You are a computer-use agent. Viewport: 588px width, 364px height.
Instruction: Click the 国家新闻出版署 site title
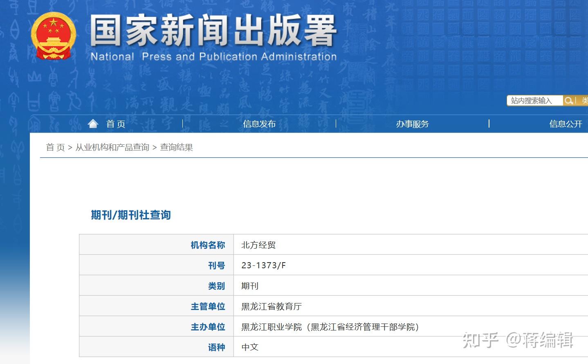click(213, 30)
